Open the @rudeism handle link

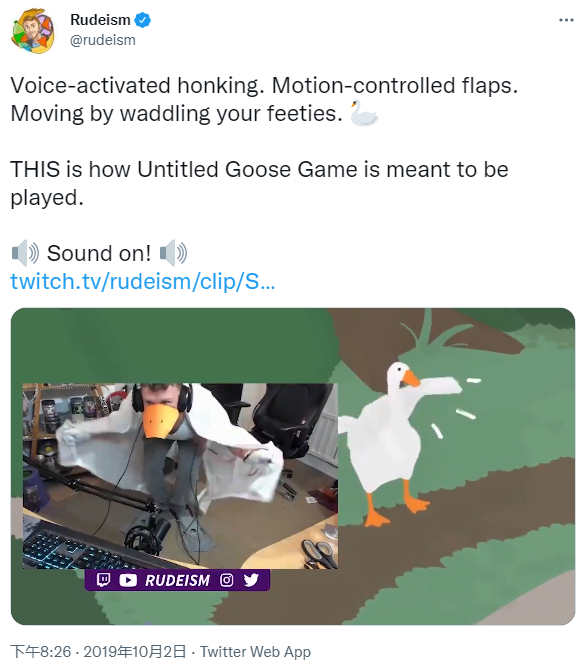[103, 40]
